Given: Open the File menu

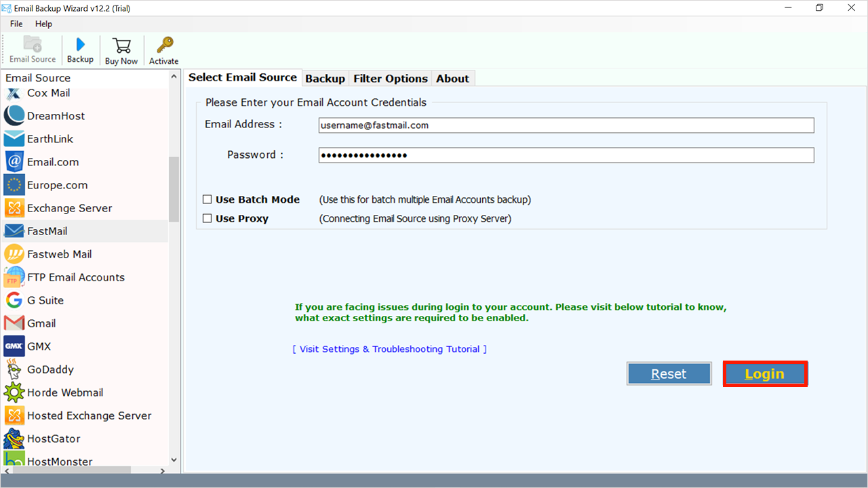Looking at the screenshot, I should point(16,24).
